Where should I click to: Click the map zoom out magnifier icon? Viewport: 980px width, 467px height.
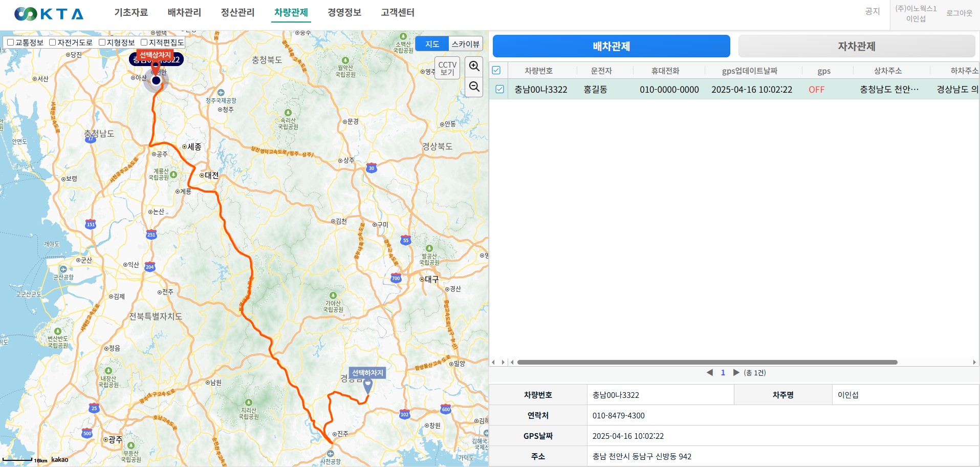pos(474,87)
